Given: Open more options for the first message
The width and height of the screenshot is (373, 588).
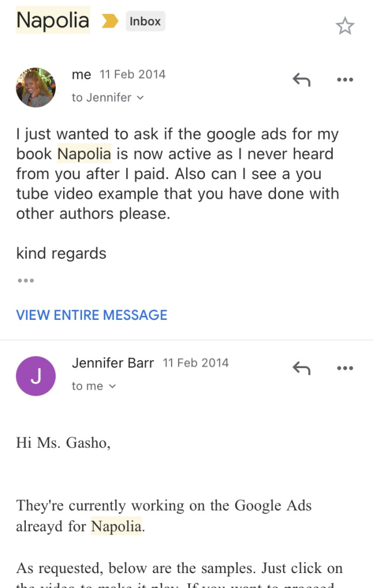Looking at the screenshot, I should click(345, 79).
